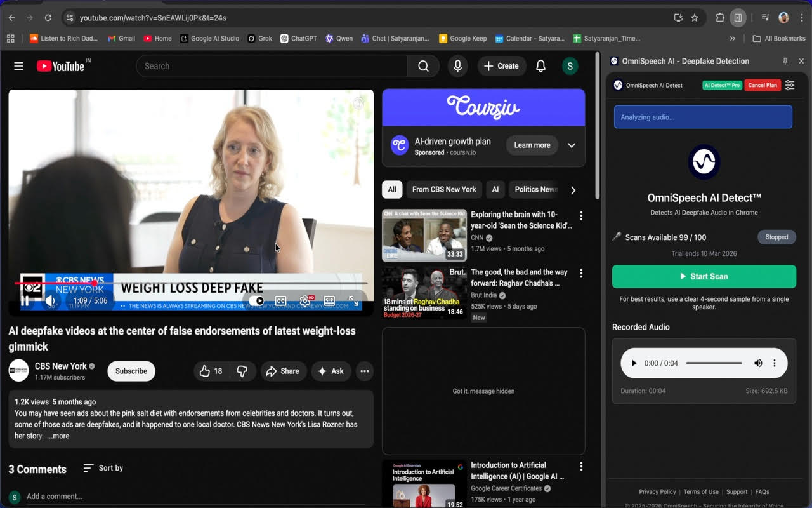Open the Sort by comments dropdown
This screenshot has height=508, width=812.
(103, 468)
